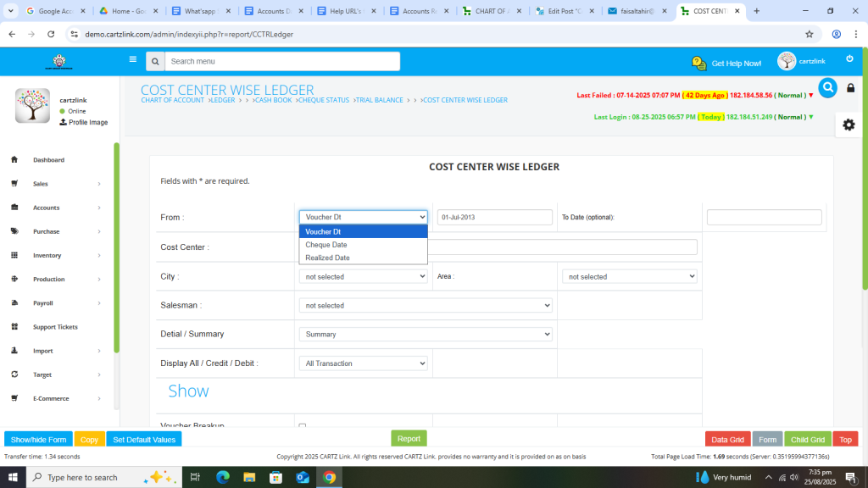Open the Salesman dropdown
The width and height of the screenshot is (868, 488).
pyautogui.click(x=426, y=306)
